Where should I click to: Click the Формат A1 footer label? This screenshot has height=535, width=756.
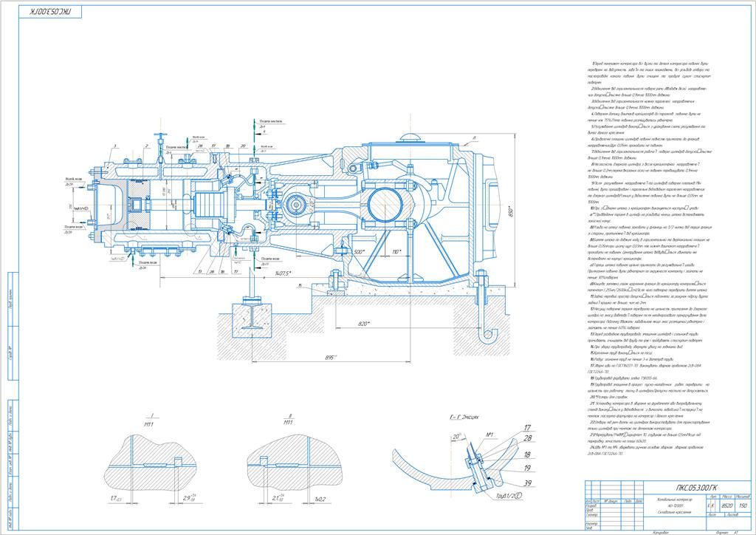click(x=727, y=532)
